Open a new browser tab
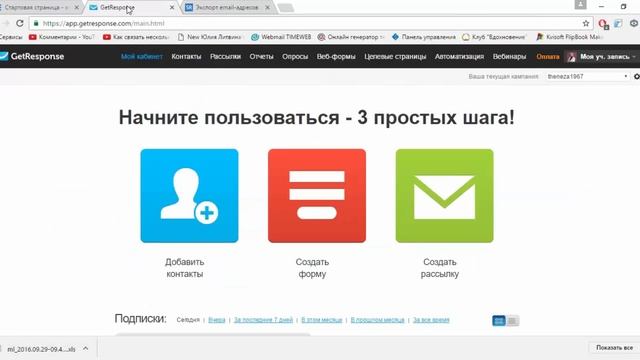Viewport: 640px width, 360px height. click(x=285, y=8)
